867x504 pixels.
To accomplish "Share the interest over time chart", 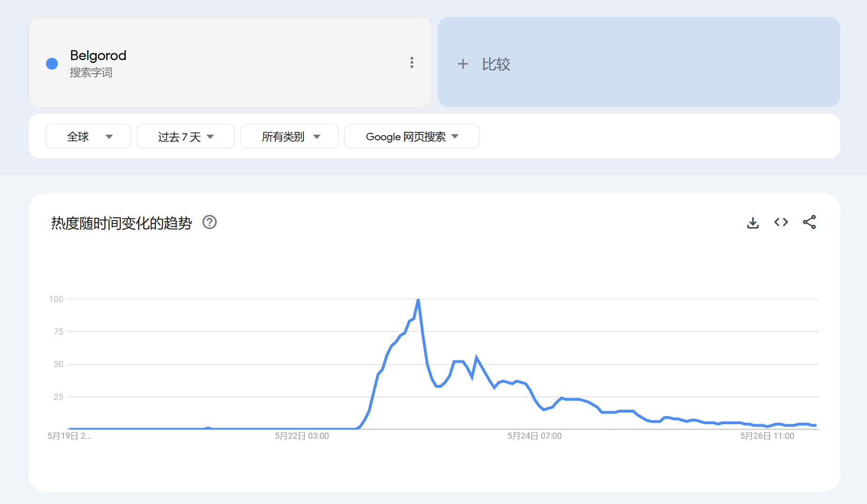I will click(809, 222).
